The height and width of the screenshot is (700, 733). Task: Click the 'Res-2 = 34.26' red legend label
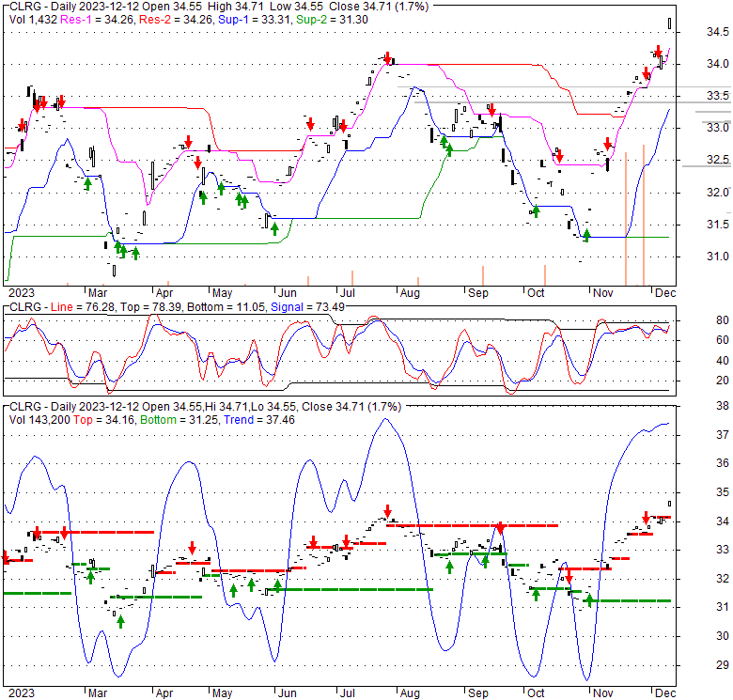[x=176, y=20]
